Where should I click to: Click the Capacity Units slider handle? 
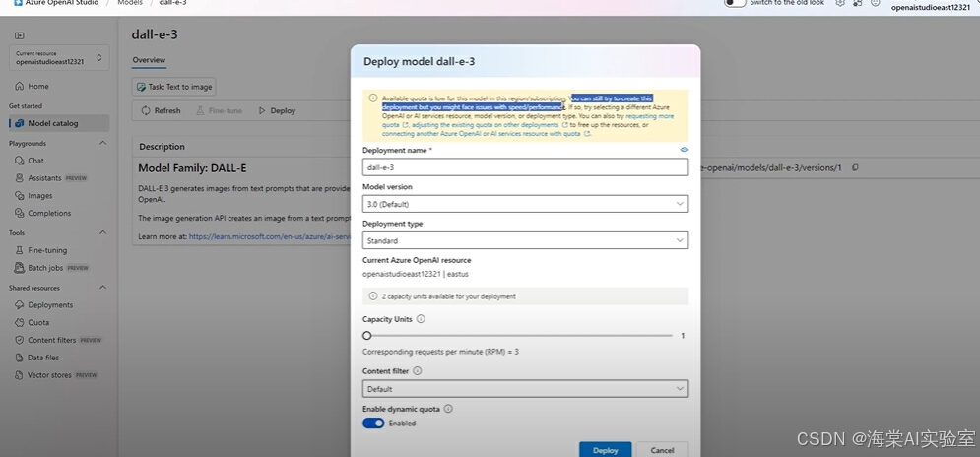pyautogui.click(x=366, y=336)
